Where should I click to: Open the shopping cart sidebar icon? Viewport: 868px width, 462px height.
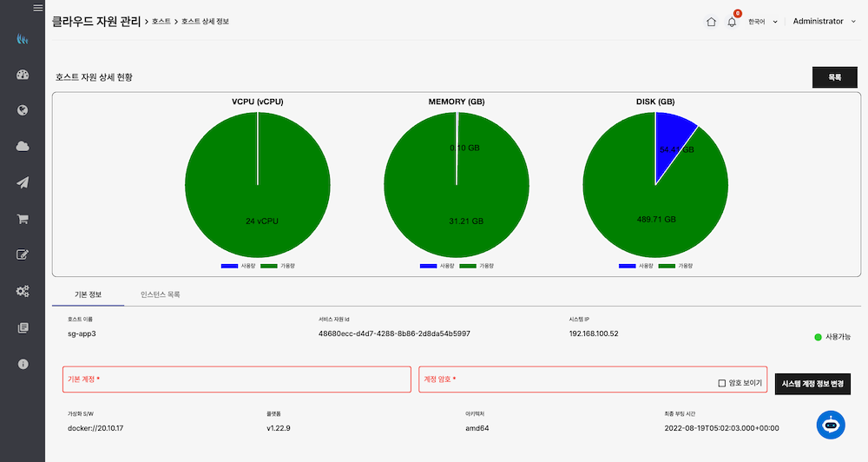(23, 219)
